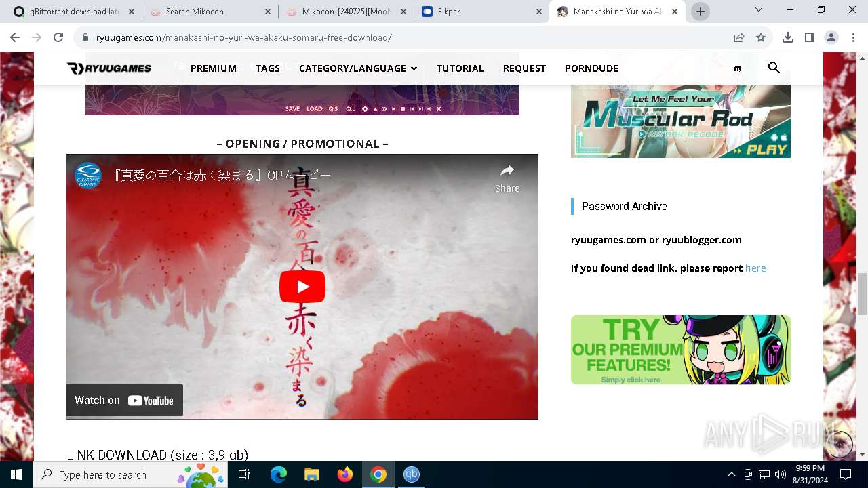868x488 pixels.
Task: Open the notification center
Action: click(846, 474)
